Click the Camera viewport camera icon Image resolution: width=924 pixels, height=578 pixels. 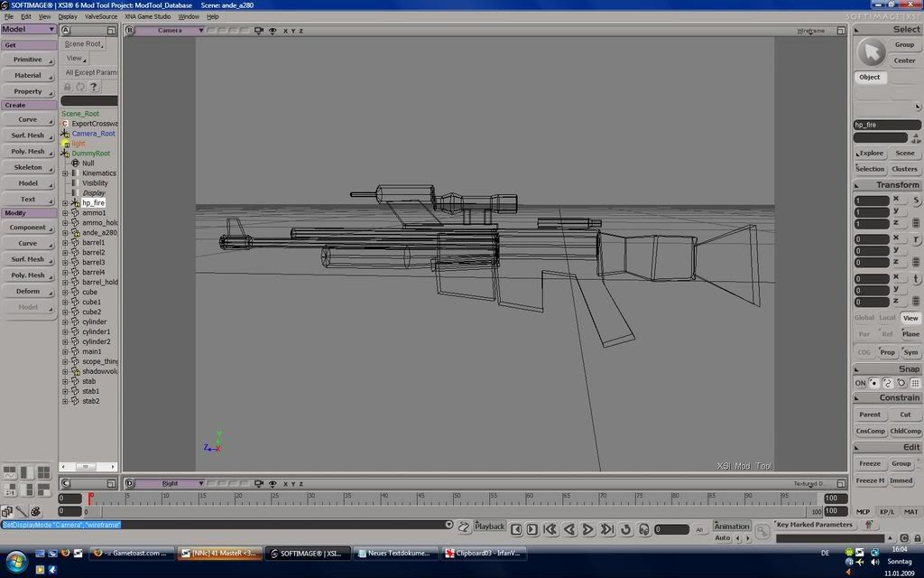point(259,30)
